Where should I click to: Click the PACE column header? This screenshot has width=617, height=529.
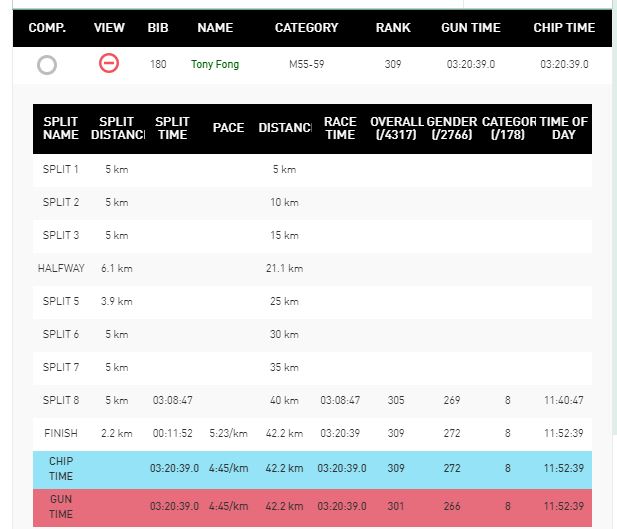(x=228, y=128)
